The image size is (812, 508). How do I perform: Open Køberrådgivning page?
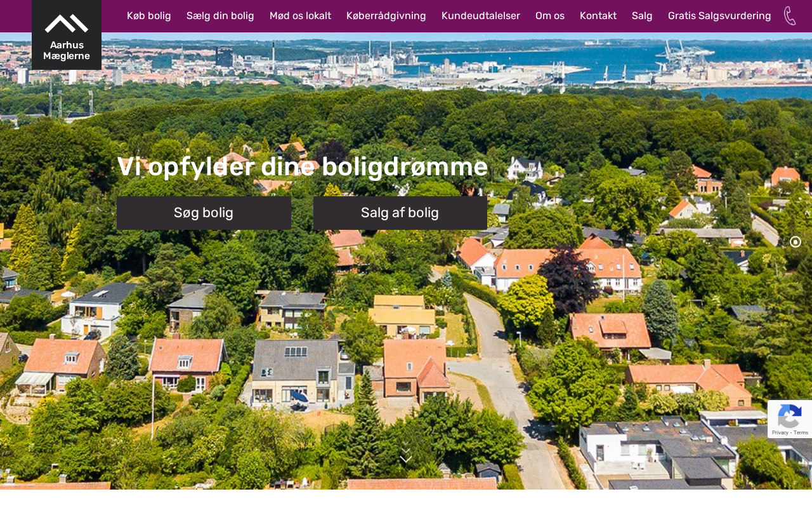point(386,16)
